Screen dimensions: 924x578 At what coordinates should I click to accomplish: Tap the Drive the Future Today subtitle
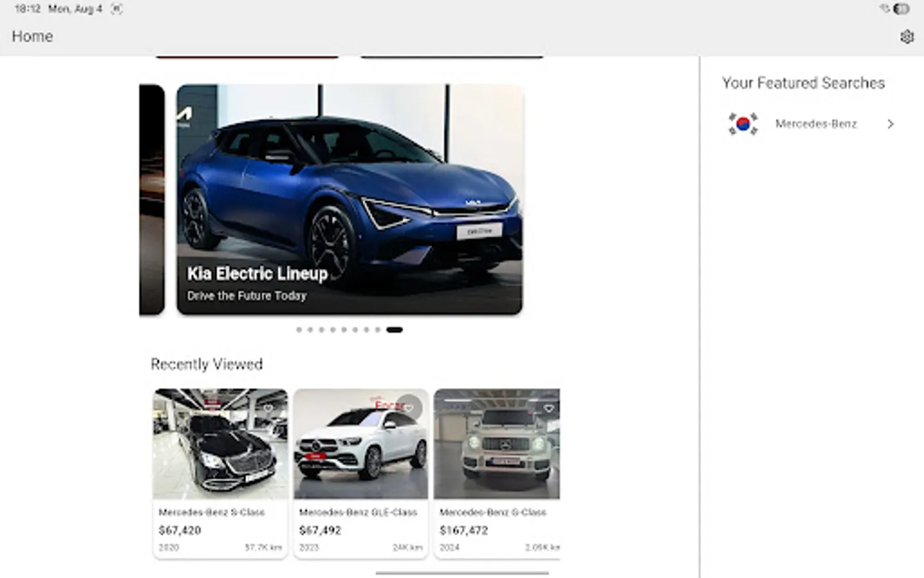click(x=247, y=296)
